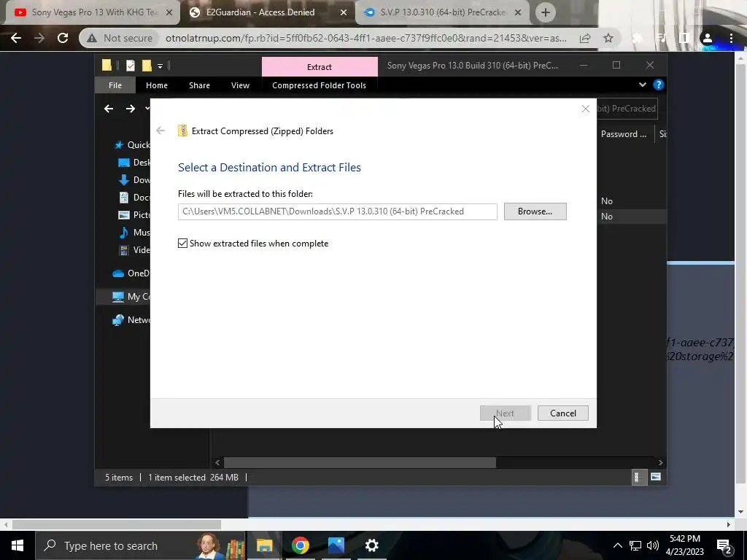Viewport: 747px width, 560px height.
Task: Open File menu in Explorer window
Action: tap(115, 85)
